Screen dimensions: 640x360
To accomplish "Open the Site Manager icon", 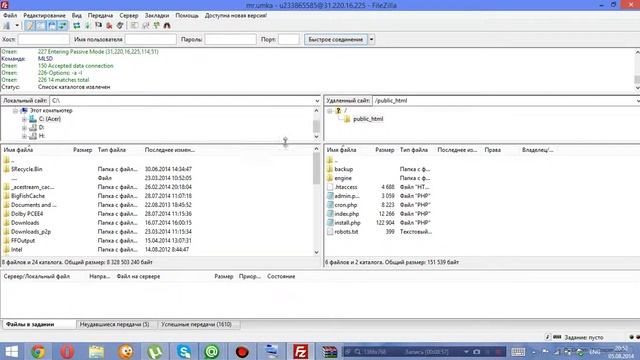I will tap(7, 26).
